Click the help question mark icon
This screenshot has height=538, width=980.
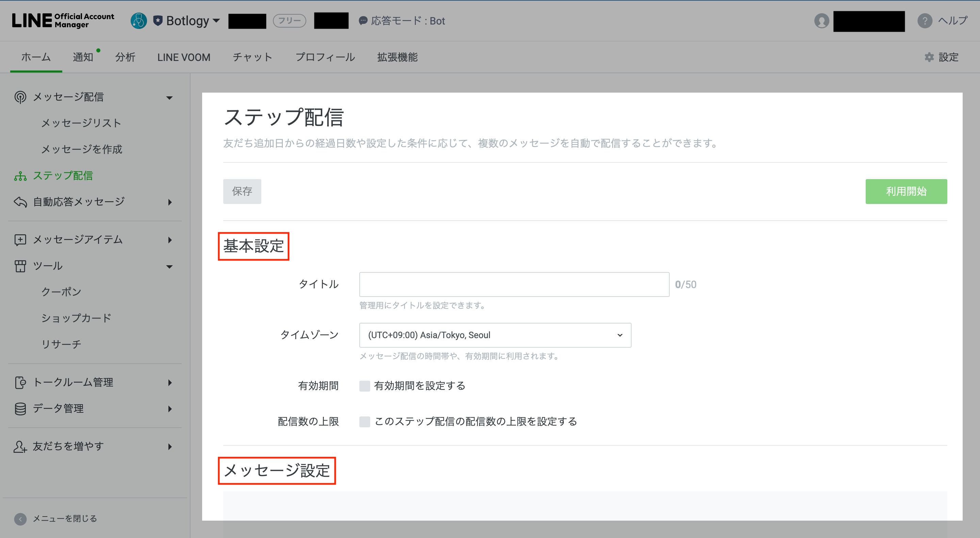pyautogui.click(x=925, y=20)
